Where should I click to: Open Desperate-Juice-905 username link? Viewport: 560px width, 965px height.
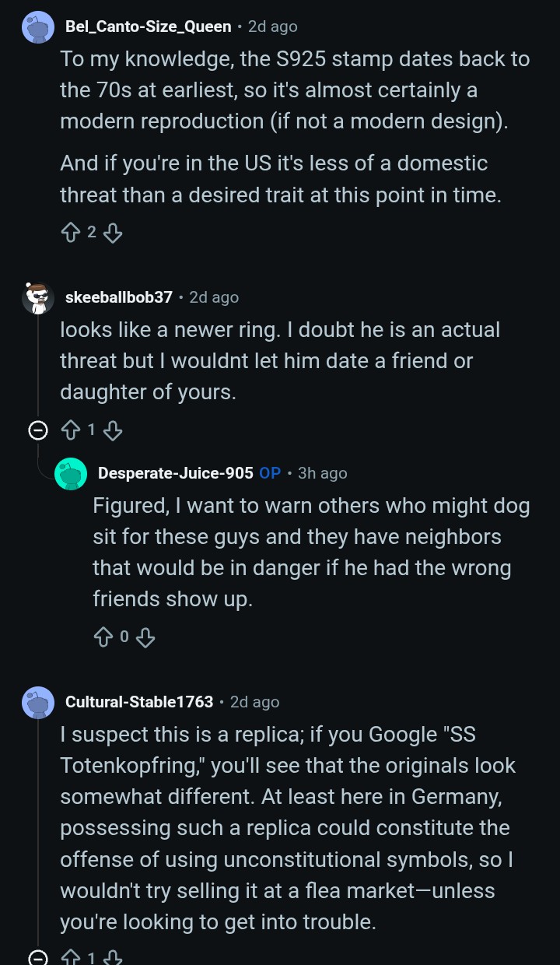[176, 473]
